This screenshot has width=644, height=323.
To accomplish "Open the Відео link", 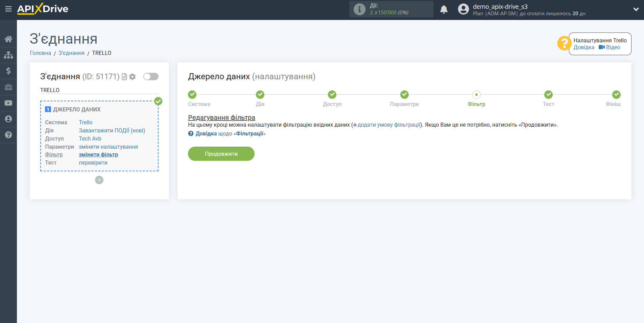I will (610, 47).
